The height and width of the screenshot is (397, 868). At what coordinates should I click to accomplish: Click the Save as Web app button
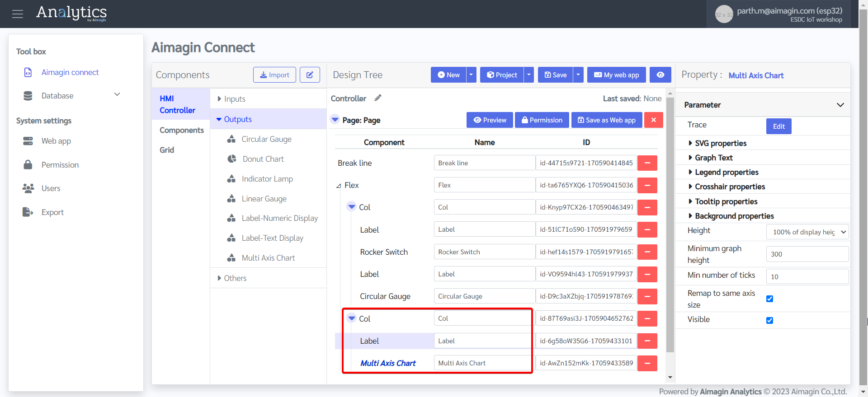coord(607,120)
